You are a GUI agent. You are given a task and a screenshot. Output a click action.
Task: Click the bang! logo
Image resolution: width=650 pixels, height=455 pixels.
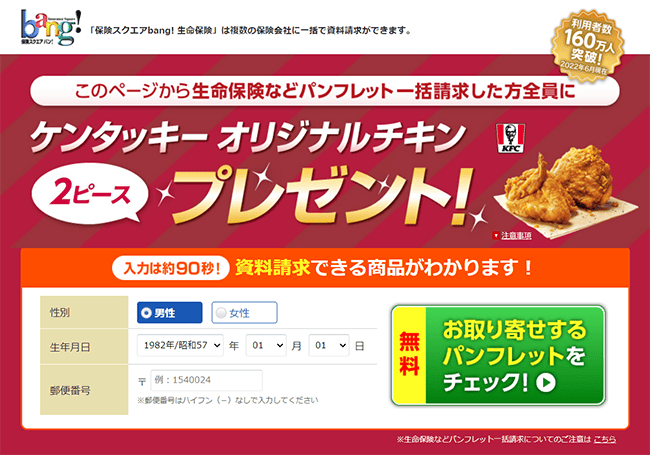tap(51, 27)
